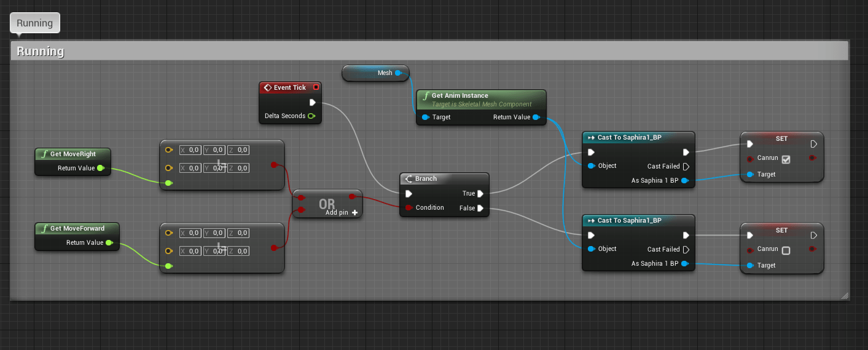This screenshot has height=350, width=868.
Task: Click Get MoveRight's green Return Value pin
Action: (x=101, y=168)
